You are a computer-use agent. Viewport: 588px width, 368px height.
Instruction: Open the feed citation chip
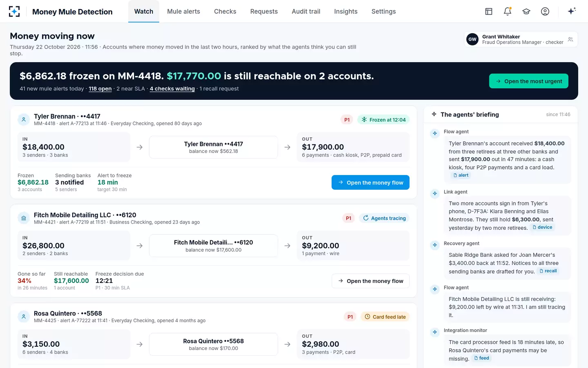[481, 358]
